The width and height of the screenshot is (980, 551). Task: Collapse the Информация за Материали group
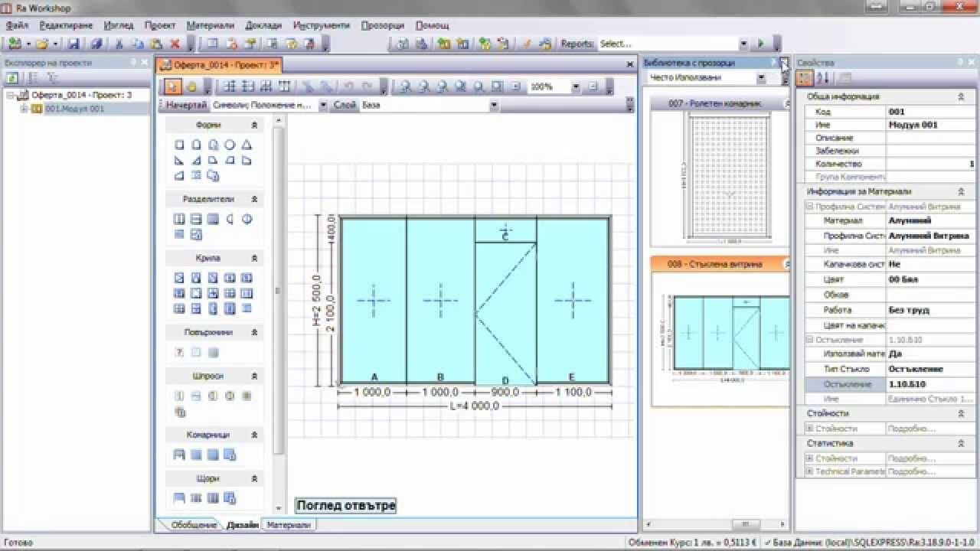coord(961,192)
